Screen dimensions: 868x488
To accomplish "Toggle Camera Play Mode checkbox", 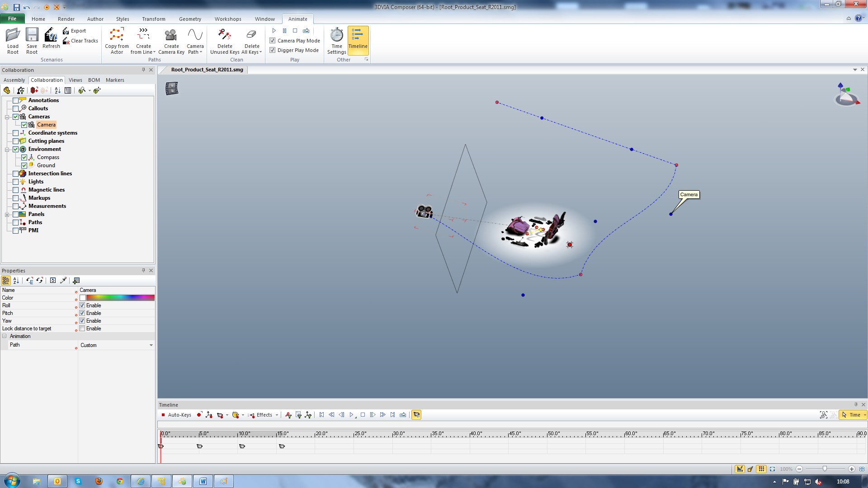I will (273, 41).
